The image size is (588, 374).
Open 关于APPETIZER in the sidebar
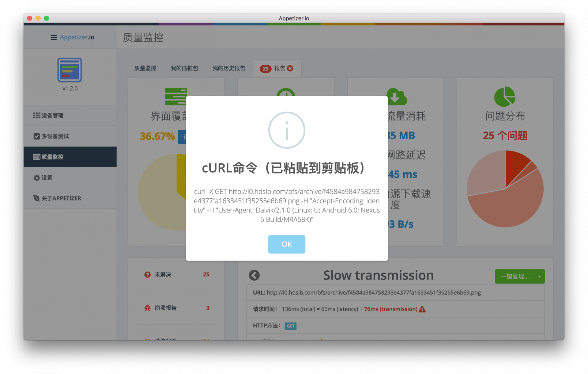point(70,198)
